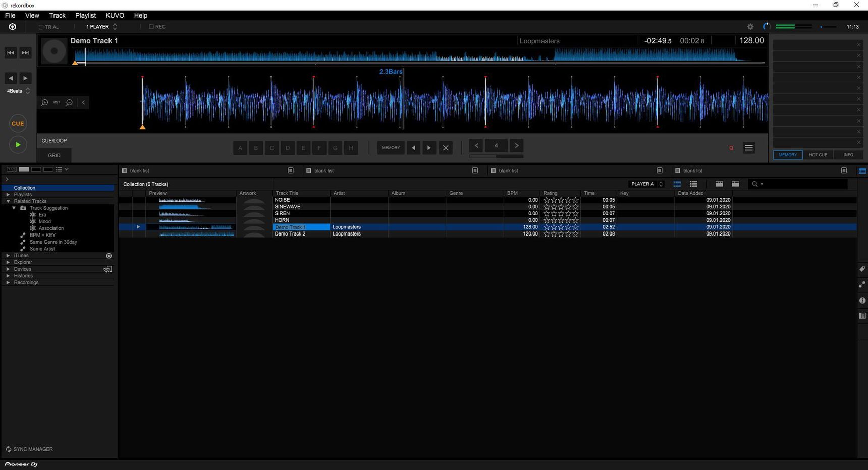Switch to the large artwork view
The image size is (868, 470).
coord(735,184)
